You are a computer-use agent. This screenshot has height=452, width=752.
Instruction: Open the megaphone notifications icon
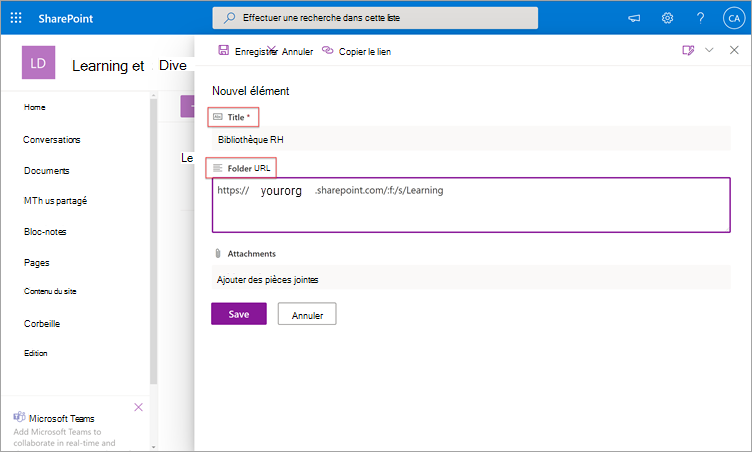[634, 18]
